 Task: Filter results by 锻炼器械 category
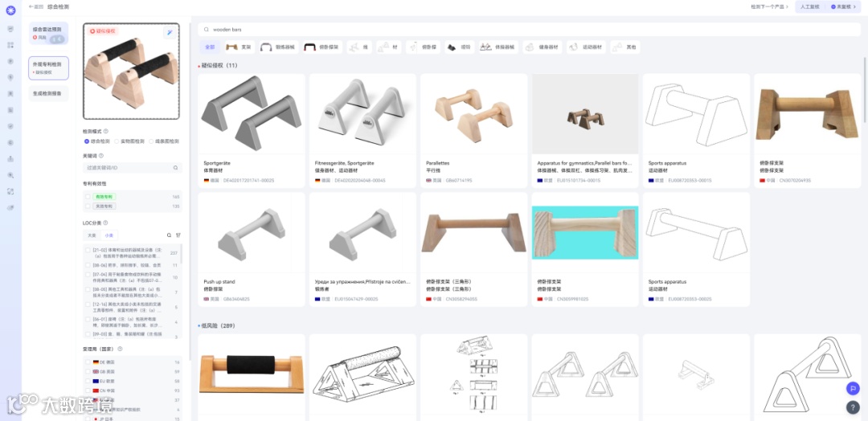point(278,47)
